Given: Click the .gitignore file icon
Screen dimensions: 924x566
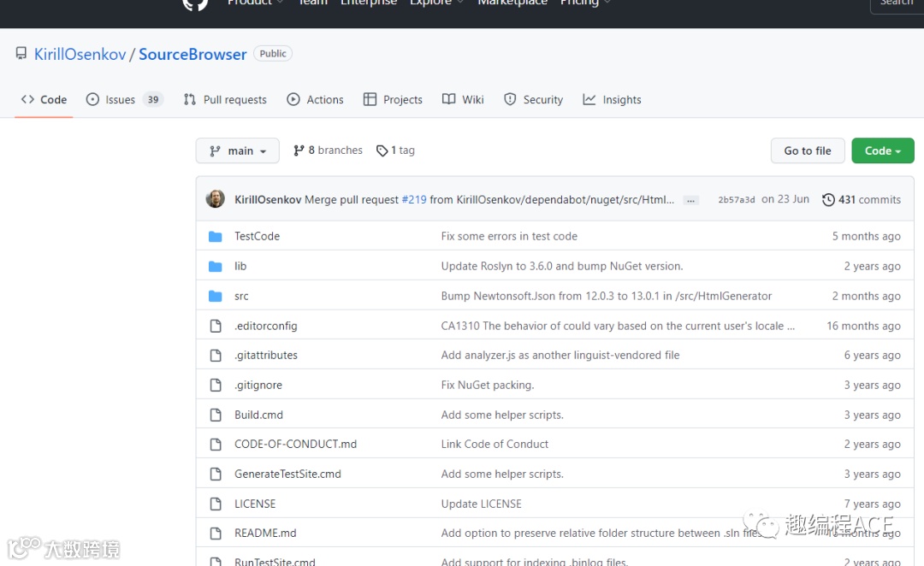Looking at the screenshot, I should pyautogui.click(x=216, y=386).
